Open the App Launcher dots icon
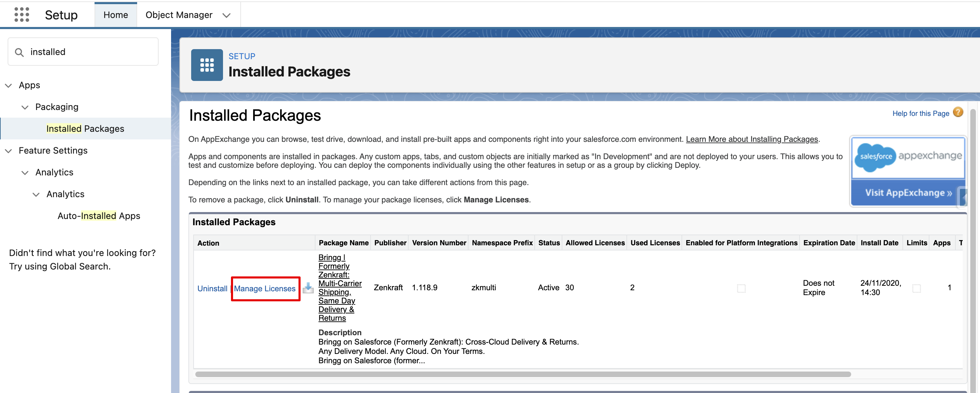Screen dimensions: 980x393 coord(22,15)
